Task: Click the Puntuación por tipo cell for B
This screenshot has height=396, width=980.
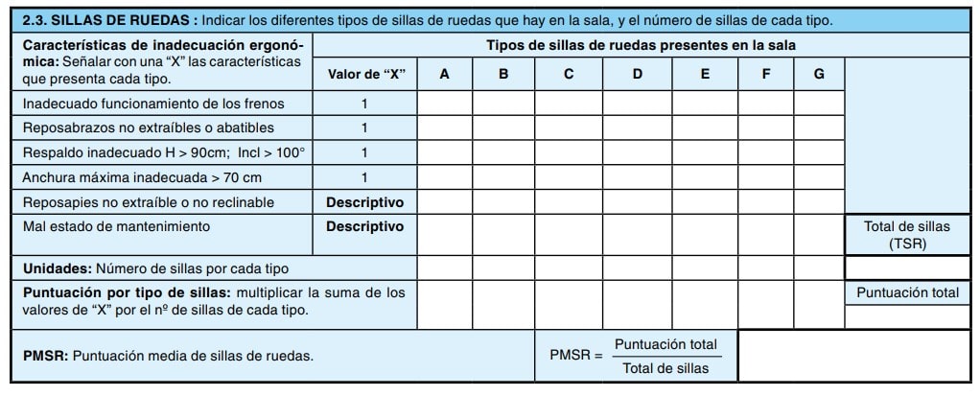Action: coord(503,305)
